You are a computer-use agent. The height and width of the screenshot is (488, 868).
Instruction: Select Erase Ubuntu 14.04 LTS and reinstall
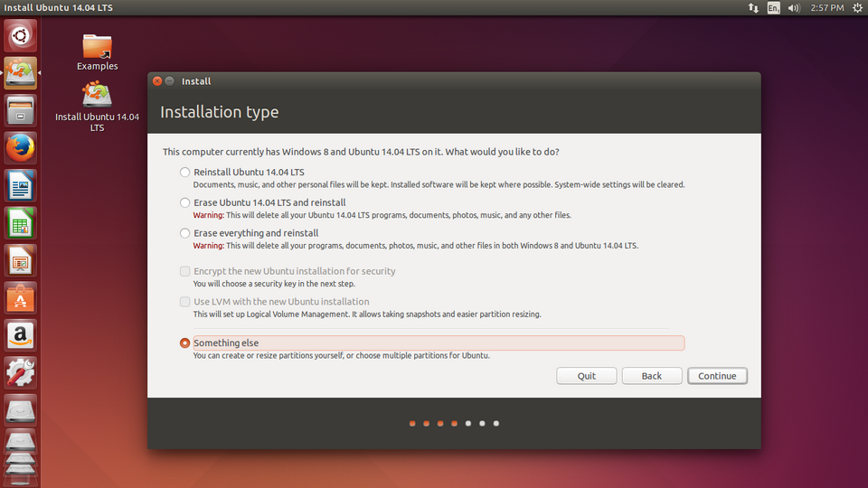pos(184,202)
